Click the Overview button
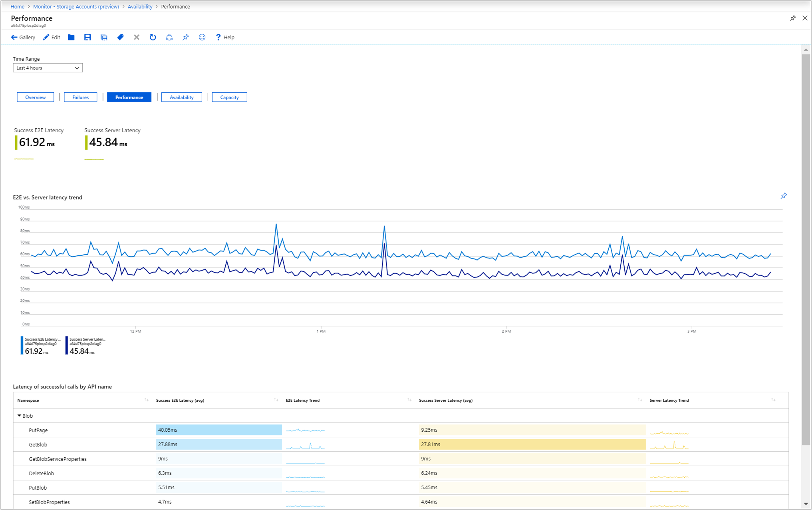Viewport: 812px width, 510px height. (35, 98)
